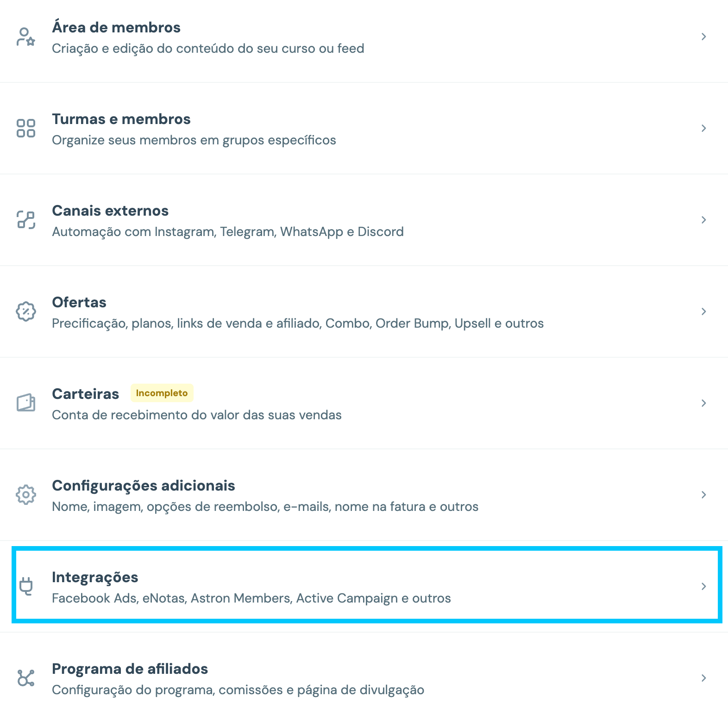Open Ofertas using its right chevron

pyautogui.click(x=703, y=311)
